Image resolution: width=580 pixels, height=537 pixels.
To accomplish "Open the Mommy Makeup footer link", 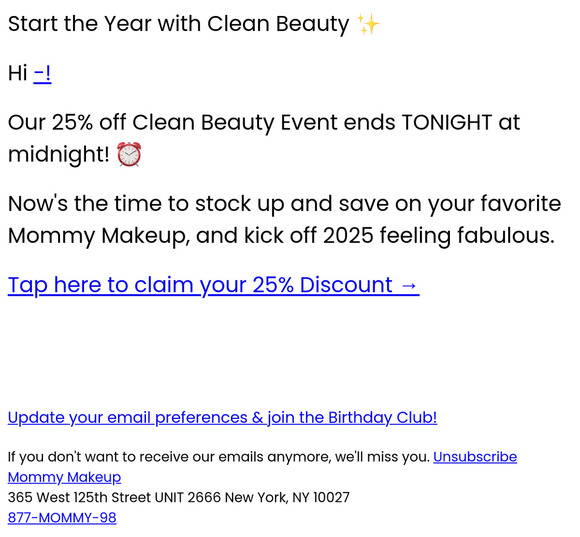I will 64,477.
